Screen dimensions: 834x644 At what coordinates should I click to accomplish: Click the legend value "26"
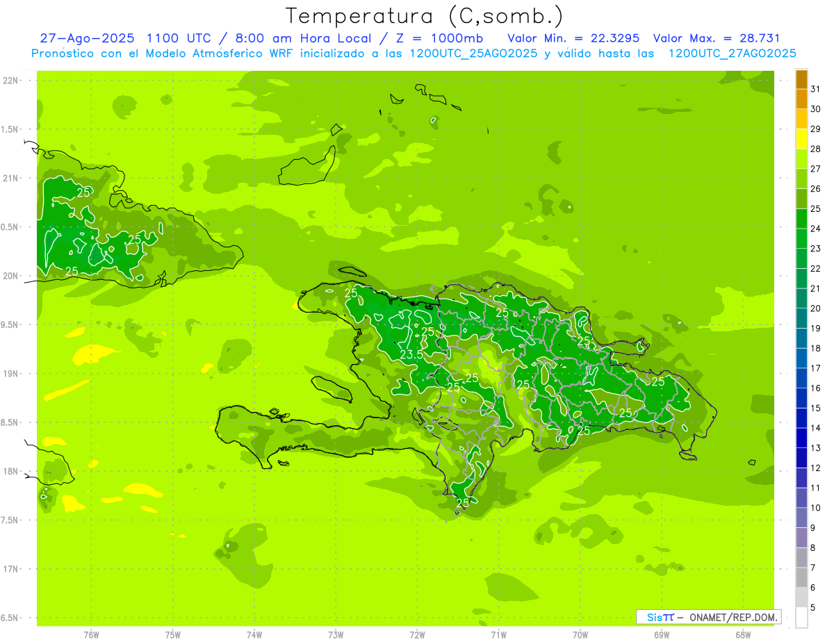coord(815,188)
